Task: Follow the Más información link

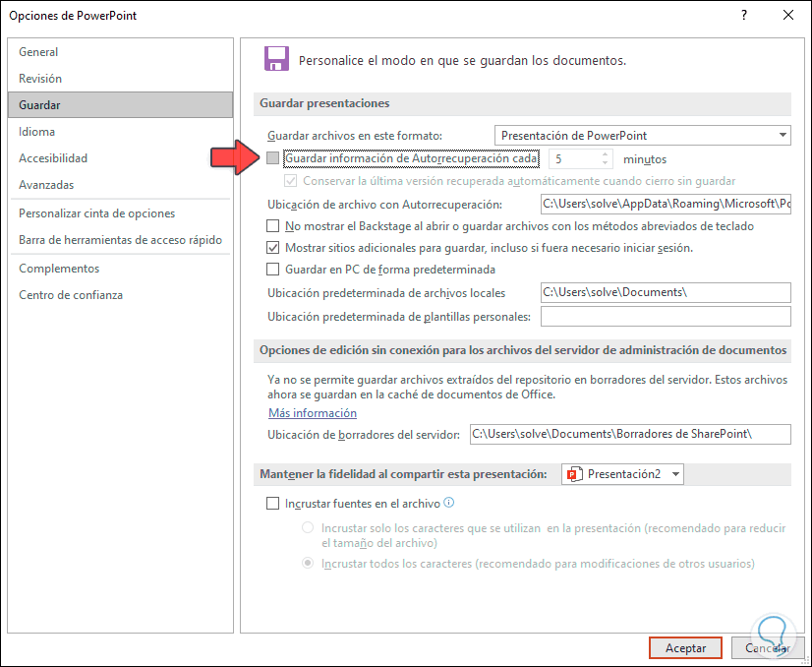Action: click(313, 413)
